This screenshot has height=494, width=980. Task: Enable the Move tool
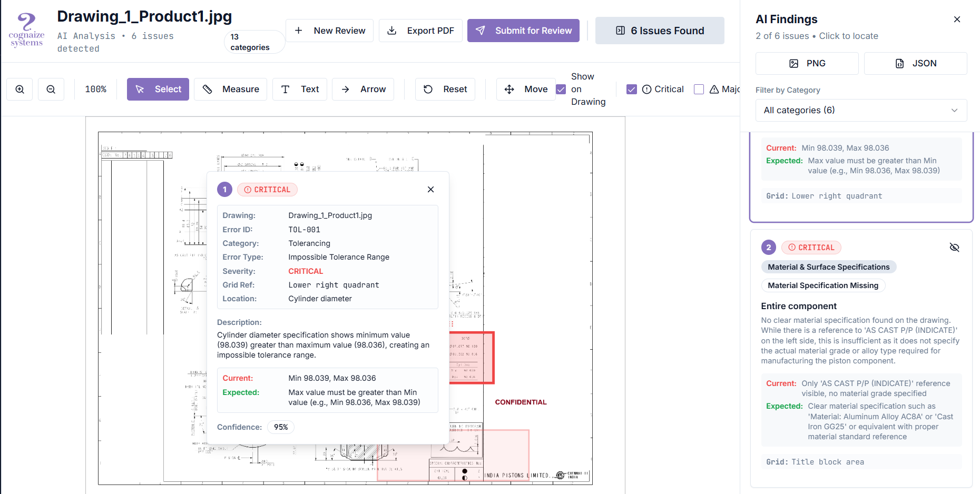coord(525,89)
